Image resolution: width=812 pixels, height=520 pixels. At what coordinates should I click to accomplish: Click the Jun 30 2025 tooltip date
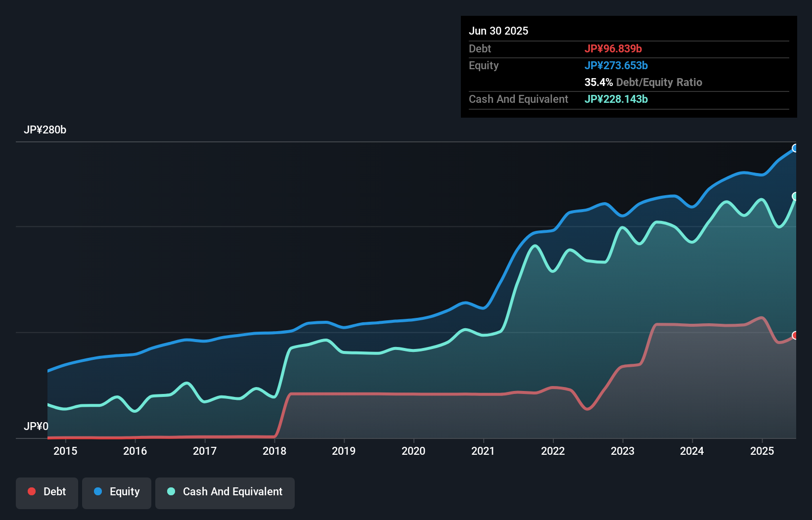[498, 31]
